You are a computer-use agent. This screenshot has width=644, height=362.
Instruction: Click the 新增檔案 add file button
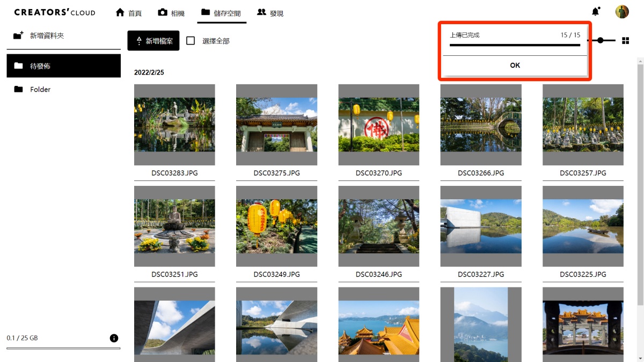pos(153,40)
